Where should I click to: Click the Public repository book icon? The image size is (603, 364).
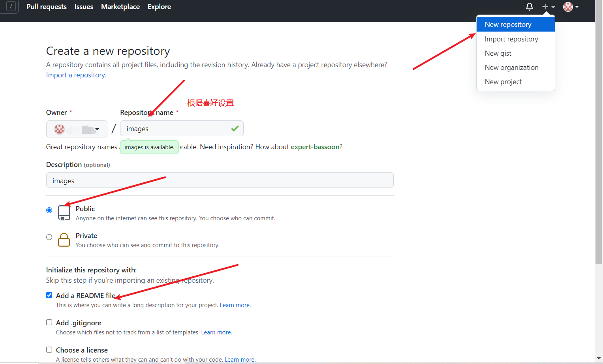tap(64, 213)
